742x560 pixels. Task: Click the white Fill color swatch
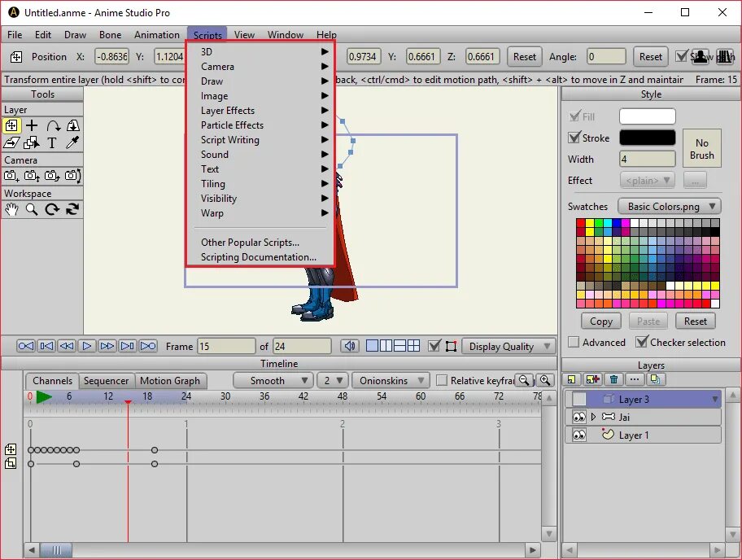(647, 116)
